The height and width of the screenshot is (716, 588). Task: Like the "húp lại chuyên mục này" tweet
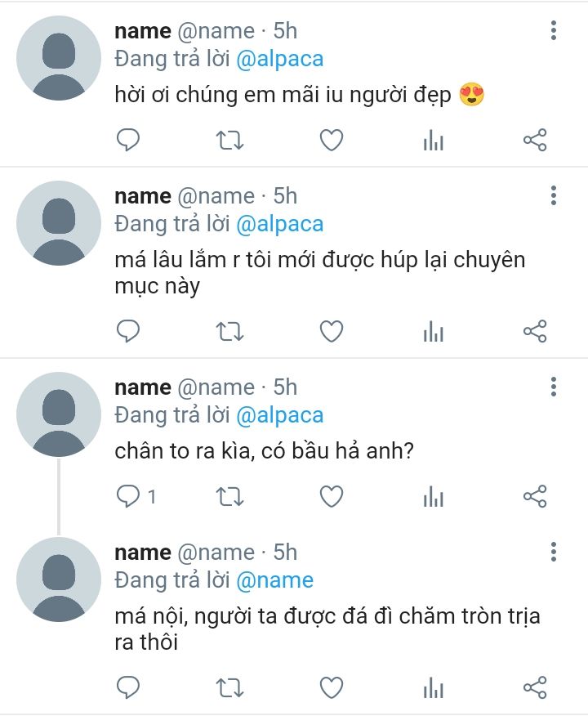pyautogui.click(x=331, y=331)
